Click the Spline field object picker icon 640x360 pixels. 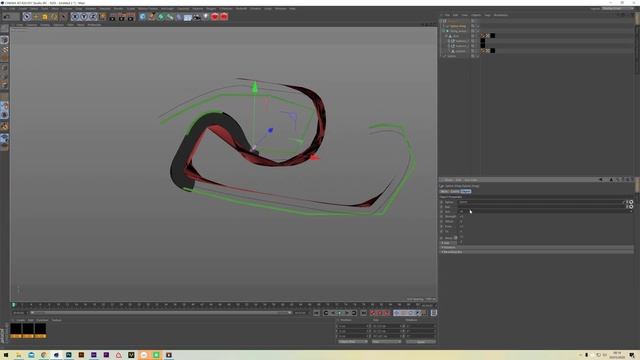click(631, 202)
